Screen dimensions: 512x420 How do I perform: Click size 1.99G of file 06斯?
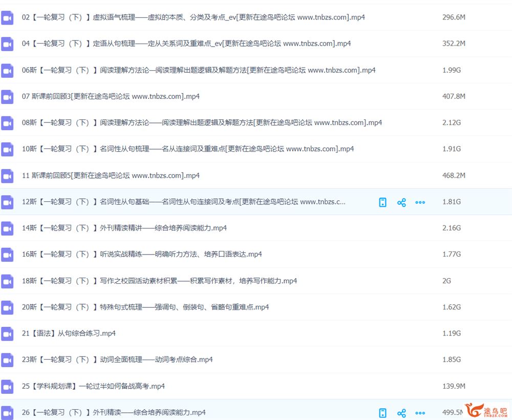[452, 70]
